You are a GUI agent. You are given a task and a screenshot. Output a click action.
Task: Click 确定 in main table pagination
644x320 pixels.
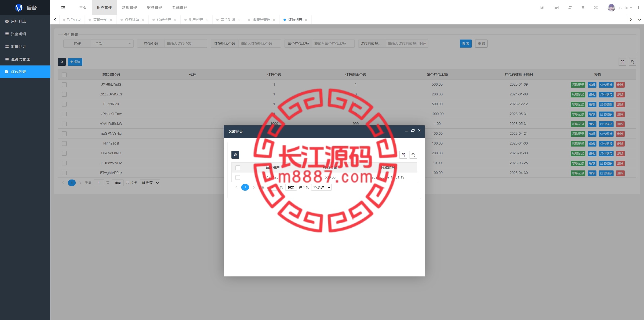118,183
